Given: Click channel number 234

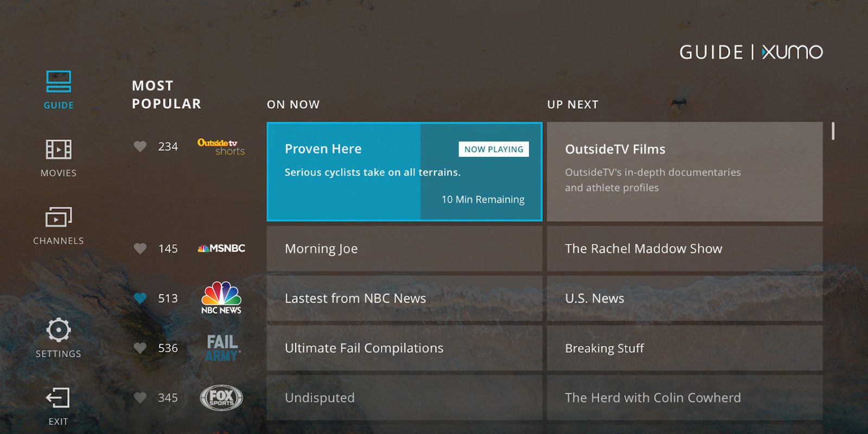Looking at the screenshot, I should (168, 146).
